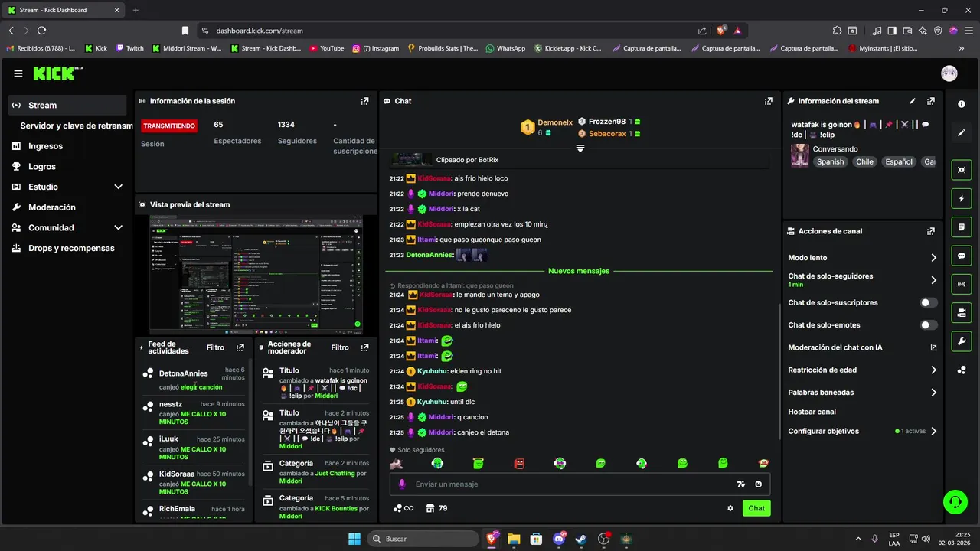
Task: Click the Spanish tag in stream info
Action: click(x=830, y=161)
